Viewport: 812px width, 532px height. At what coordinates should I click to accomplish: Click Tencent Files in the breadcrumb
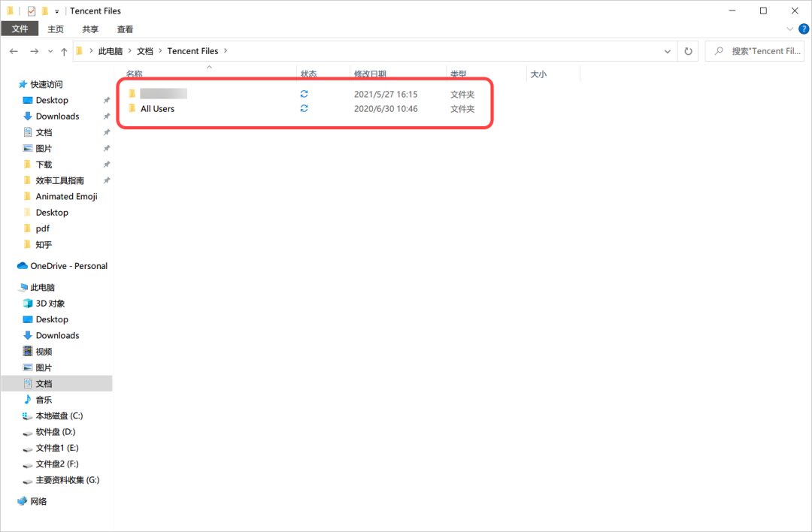(192, 51)
